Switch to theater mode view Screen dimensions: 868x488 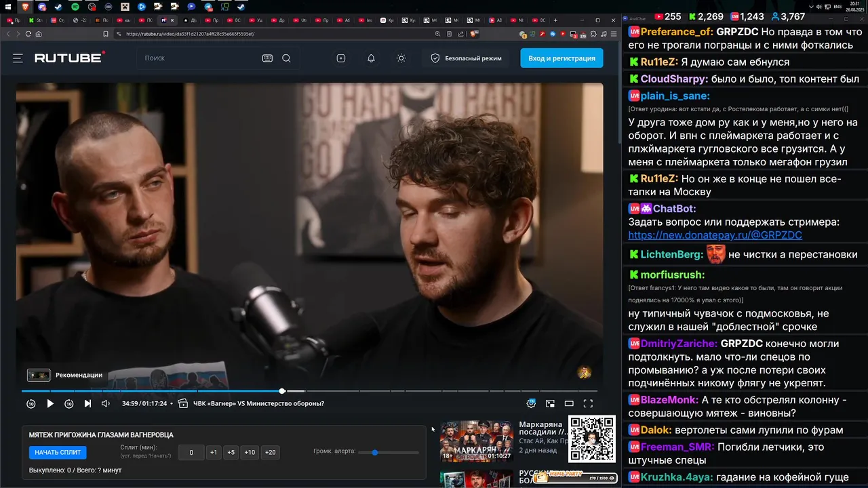pos(569,403)
